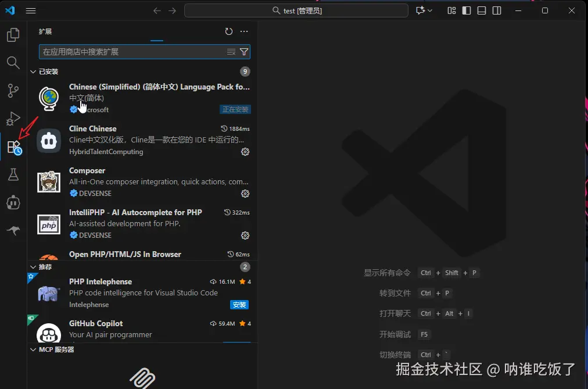Open Source Control view
Viewport: 588px width, 389px height.
[13, 90]
